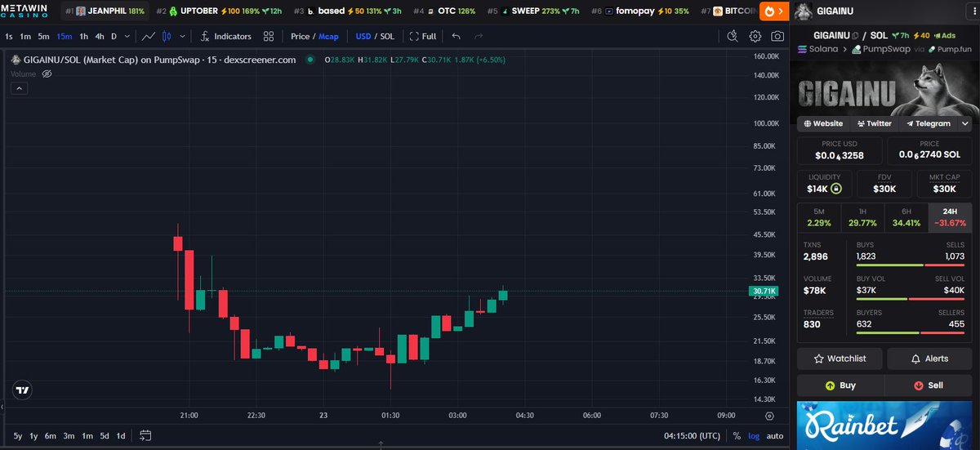The height and width of the screenshot is (450, 980).
Task: Select the 6H stats tab
Action: (x=906, y=216)
